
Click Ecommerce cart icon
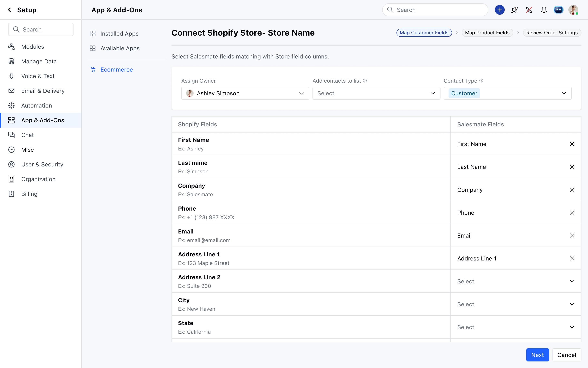click(93, 70)
